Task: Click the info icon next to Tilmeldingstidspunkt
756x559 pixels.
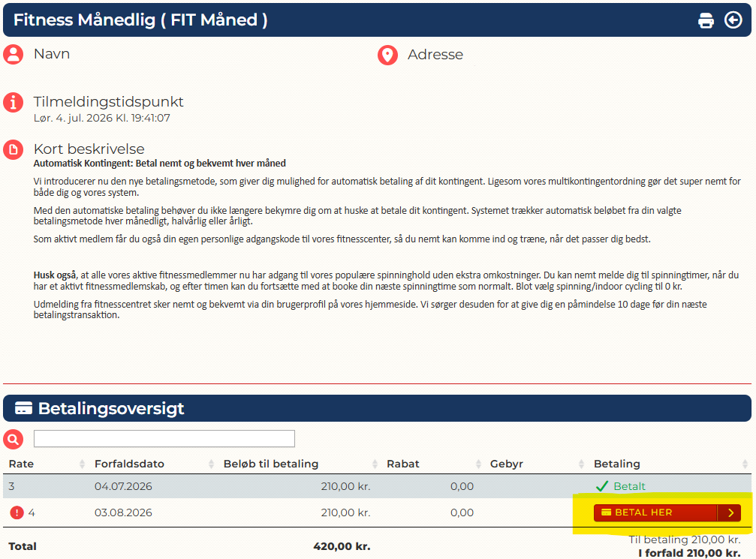Action: tap(13, 102)
